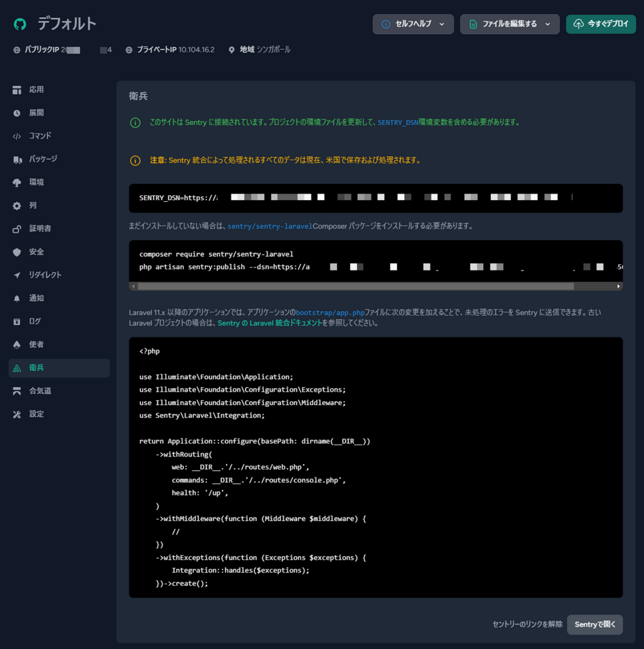Click the "health: '/up'," code line

coord(200,493)
